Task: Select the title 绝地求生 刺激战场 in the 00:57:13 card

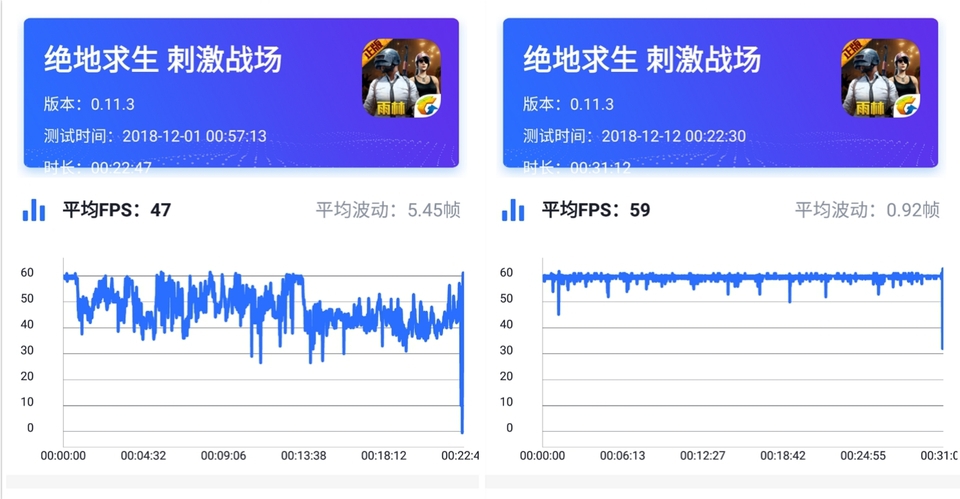Action: tap(163, 60)
